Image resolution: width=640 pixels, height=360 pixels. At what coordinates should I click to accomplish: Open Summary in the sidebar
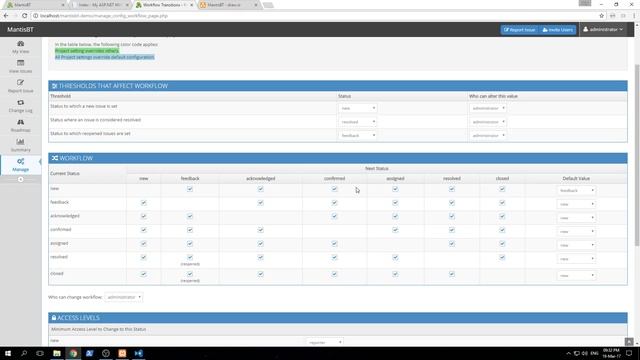coord(20,145)
